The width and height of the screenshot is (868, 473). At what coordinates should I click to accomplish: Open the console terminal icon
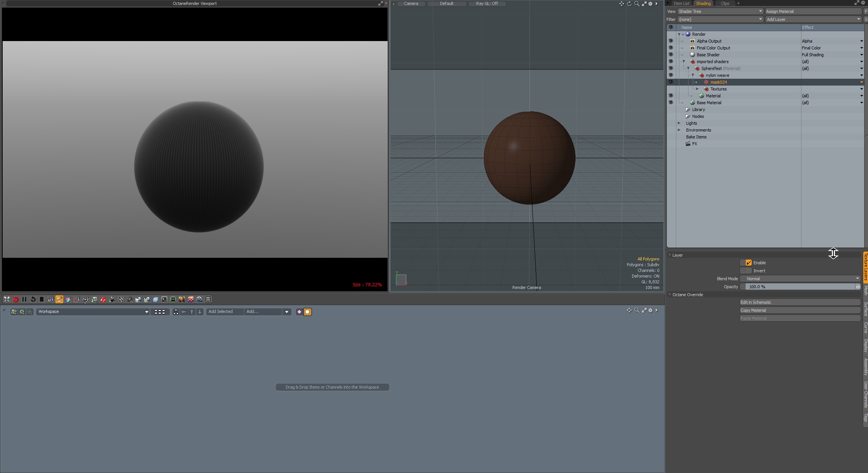[164, 299]
